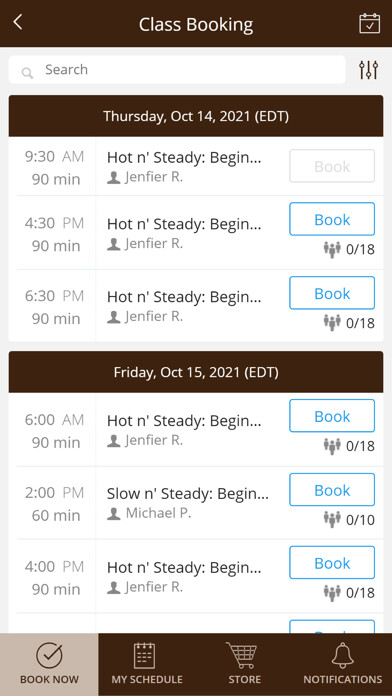This screenshot has height=696, width=392.
Task: Click the attendee icon showing 0/10
Action: coord(332,519)
